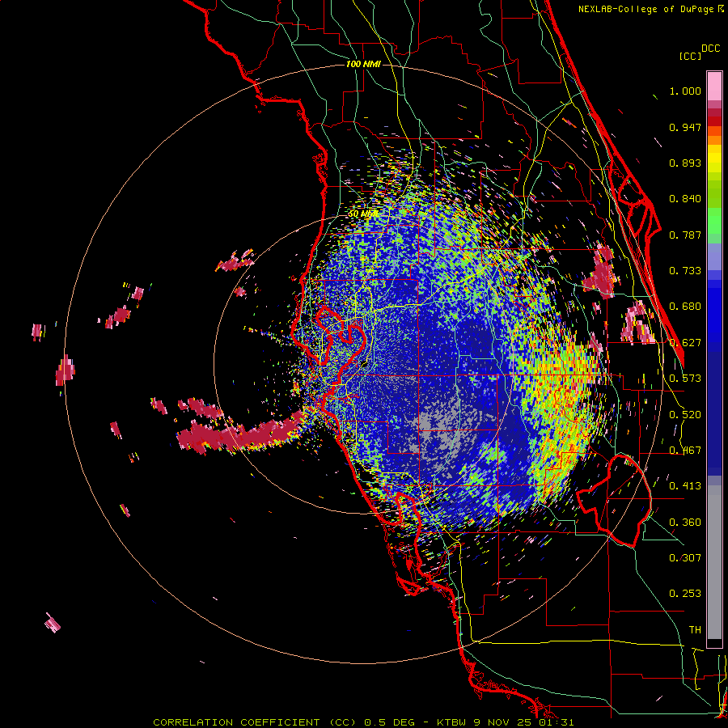Viewport: 728px width, 728px height.
Task: Click the 9 NOV 25 date text
Action: tap(504, 722)
